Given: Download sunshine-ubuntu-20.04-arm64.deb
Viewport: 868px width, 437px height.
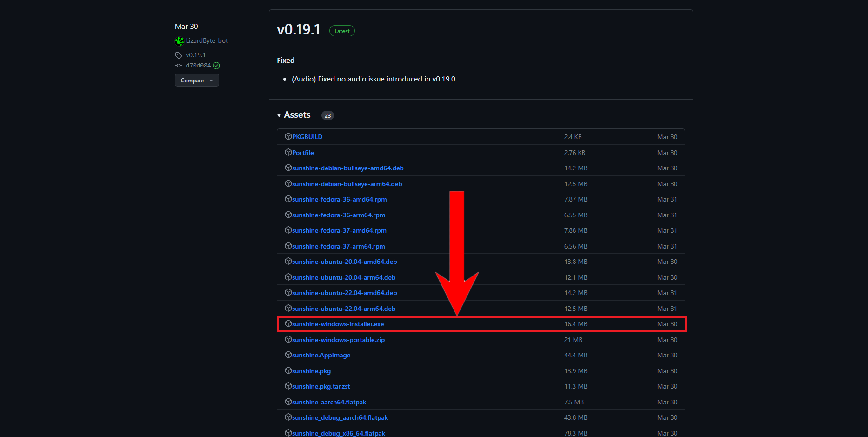Looking at the screenshot, I should [344, 277].
